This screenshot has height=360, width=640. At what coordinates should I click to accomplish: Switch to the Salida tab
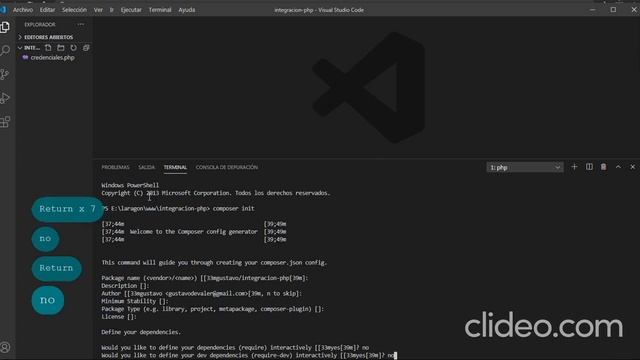tap(147, 167)
